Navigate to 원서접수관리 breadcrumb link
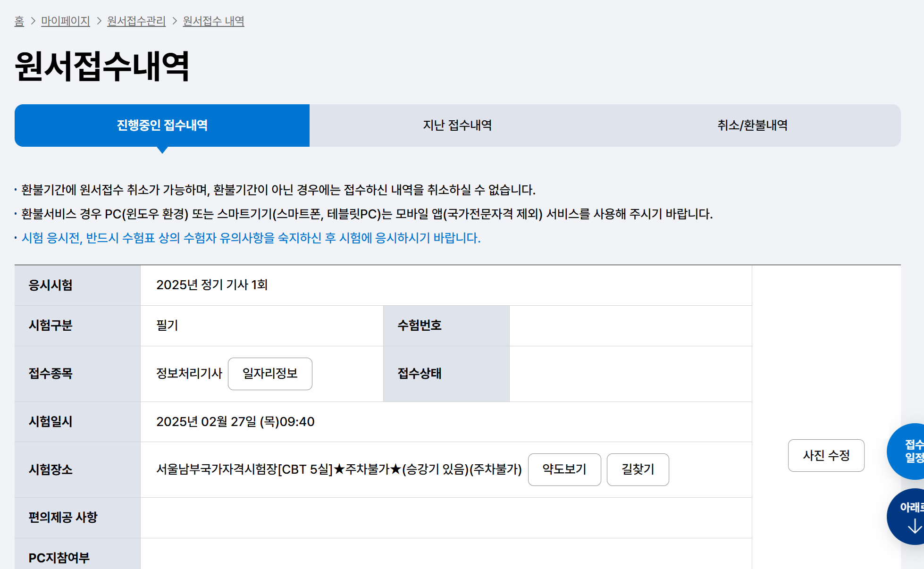The height and width of the screenshot is (569, 924). coord(136,21)
